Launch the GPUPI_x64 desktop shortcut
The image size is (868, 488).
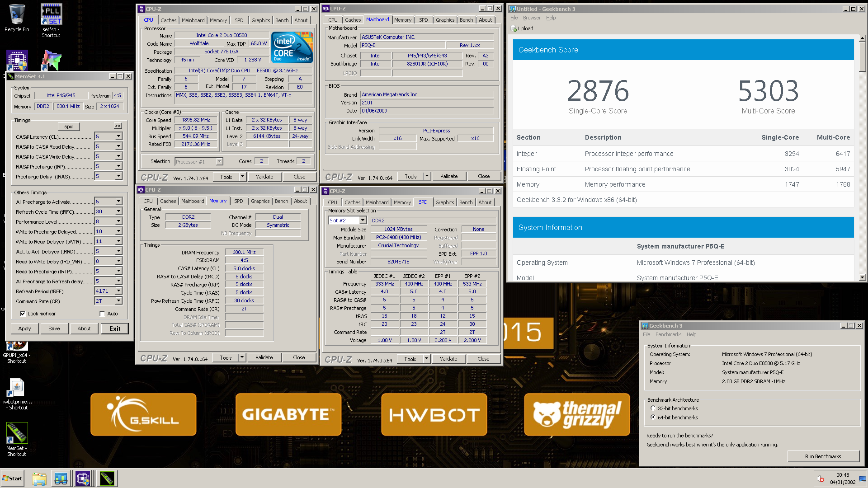(x=17, y=346)
